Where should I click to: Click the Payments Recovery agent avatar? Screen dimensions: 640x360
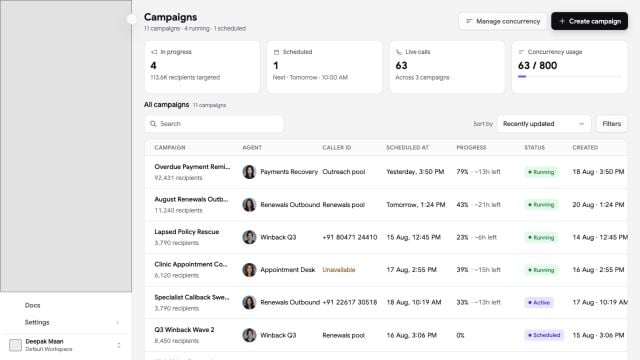[x=249, y=172]
